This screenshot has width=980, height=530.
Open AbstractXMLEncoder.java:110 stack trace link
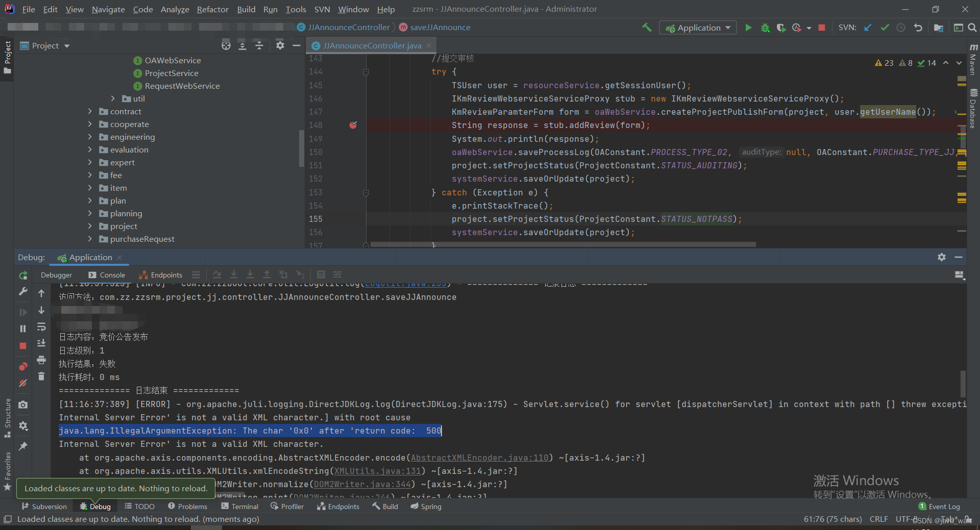pos(480,458)
